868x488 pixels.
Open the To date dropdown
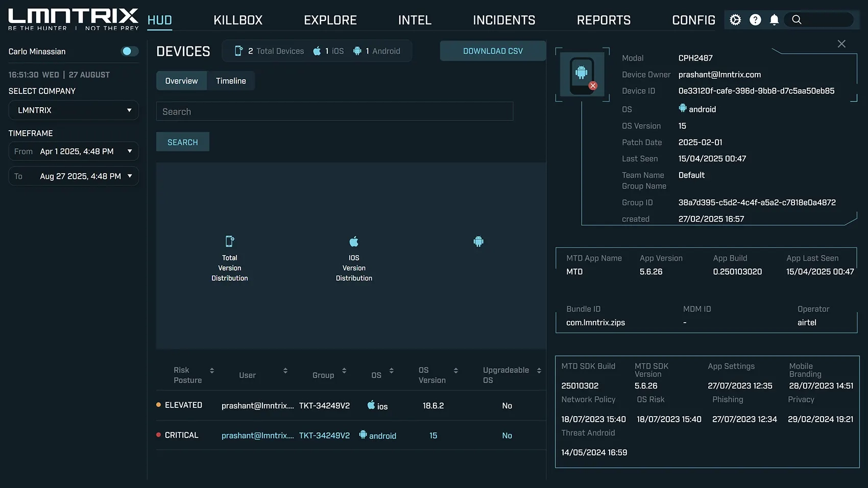click(74, 176)
